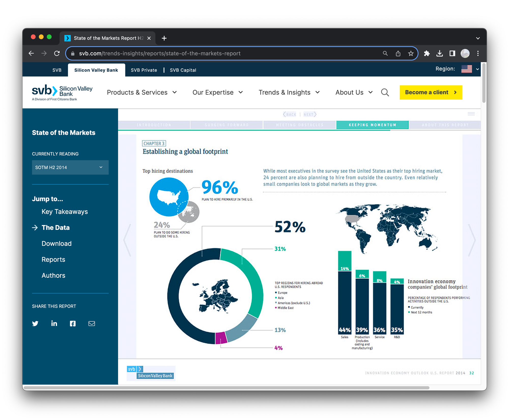Click the share icon in address bar
The width and height of the screenshot is (509, 420).
click(398, 53)
